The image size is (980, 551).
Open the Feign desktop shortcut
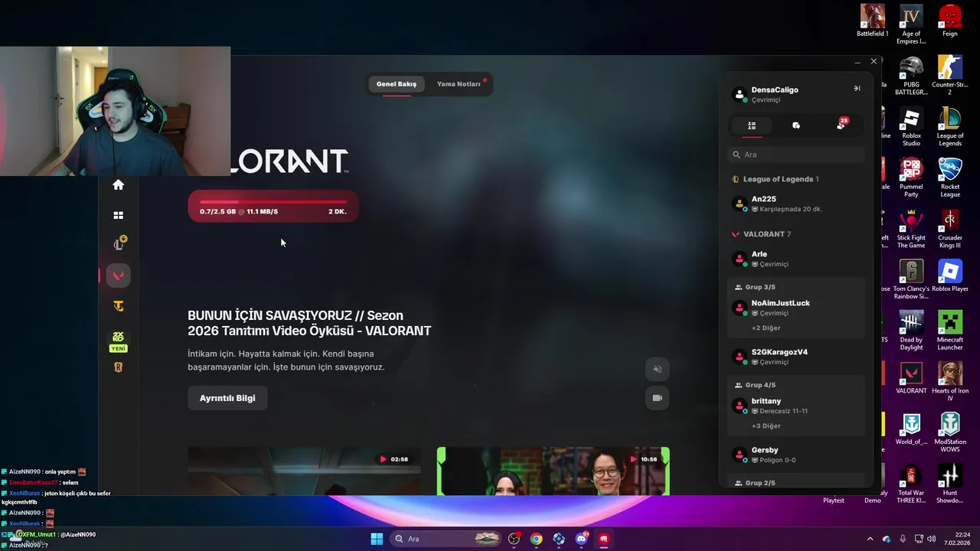950,21
